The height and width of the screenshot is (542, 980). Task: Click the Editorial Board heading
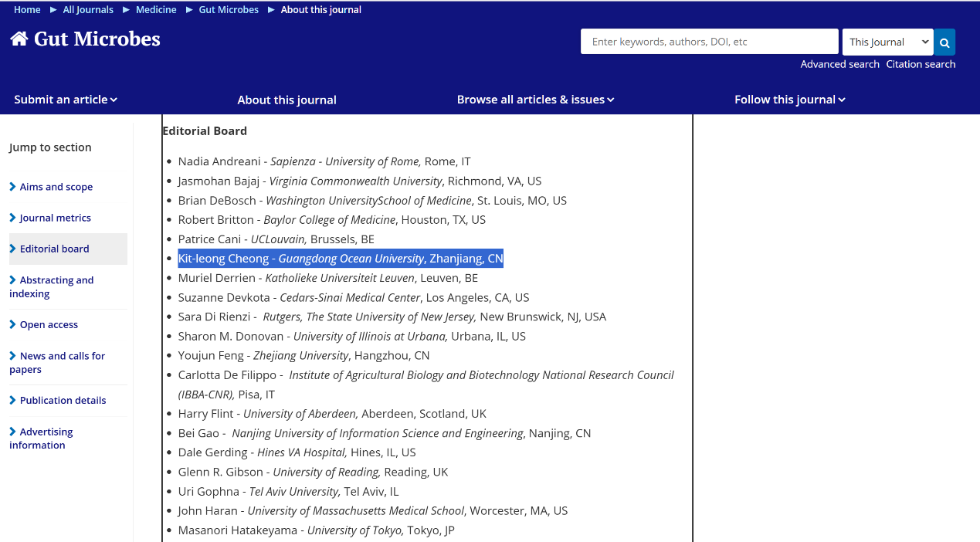[205, 130]
